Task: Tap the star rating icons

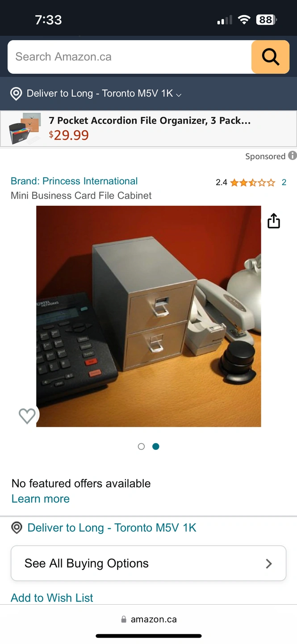Action: point(253,182)
